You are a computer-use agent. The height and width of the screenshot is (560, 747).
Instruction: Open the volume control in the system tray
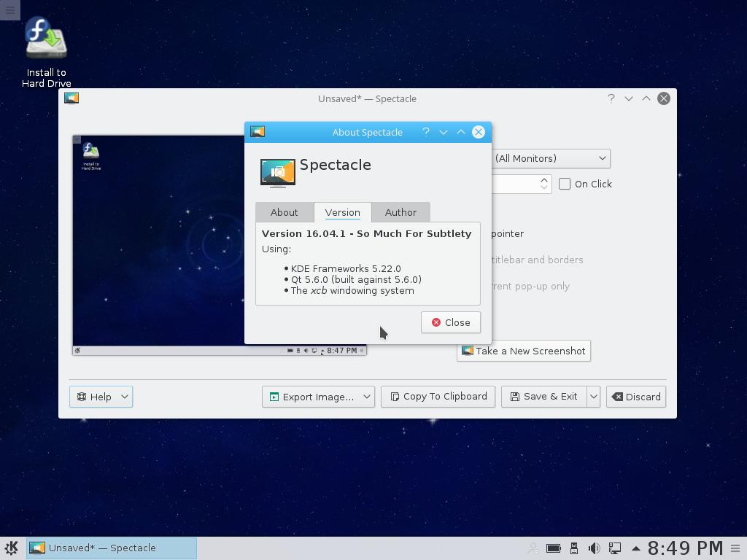coord(594,548)
